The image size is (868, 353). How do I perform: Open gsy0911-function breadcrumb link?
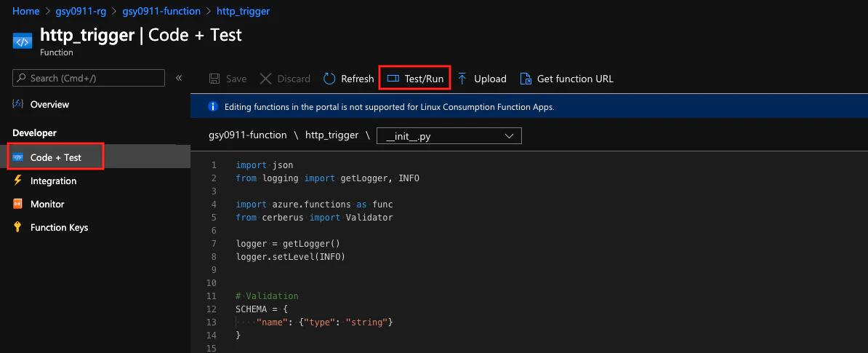(x=161, y=10)
